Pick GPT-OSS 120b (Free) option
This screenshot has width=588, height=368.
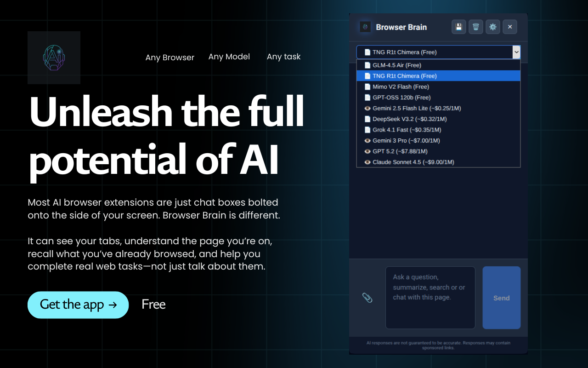point(438,98)
